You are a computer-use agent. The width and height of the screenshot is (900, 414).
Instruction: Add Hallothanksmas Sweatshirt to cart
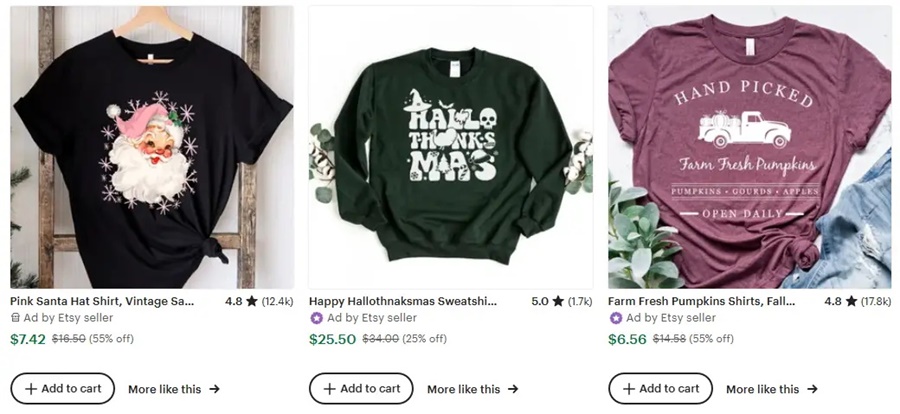pyautogui.click(x=361, y=388)
